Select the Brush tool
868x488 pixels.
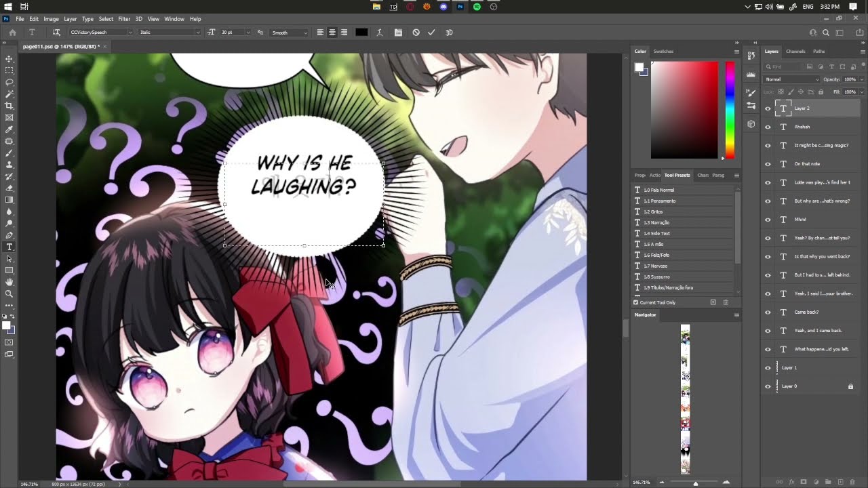click(9, 153)
